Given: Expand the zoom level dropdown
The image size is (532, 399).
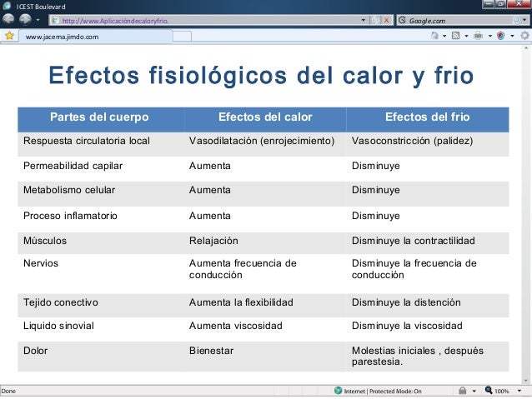Looking at the screenshot, I should pyautogui.click(x=519, y=392).
